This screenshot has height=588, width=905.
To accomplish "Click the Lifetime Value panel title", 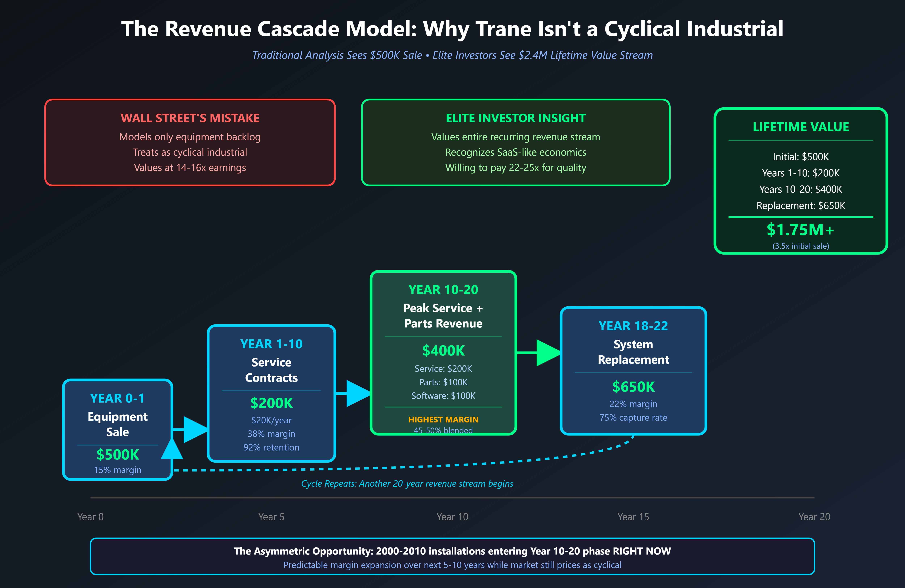I will pyautogui.click(x=800, y=127).
